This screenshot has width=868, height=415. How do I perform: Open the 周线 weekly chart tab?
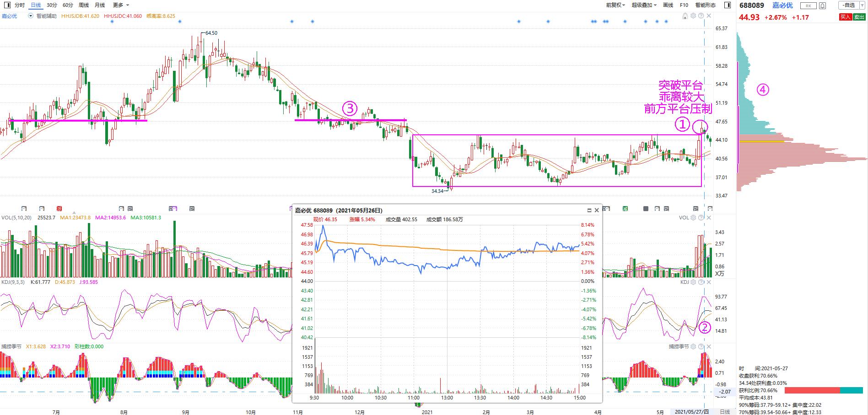pos(84,5)
